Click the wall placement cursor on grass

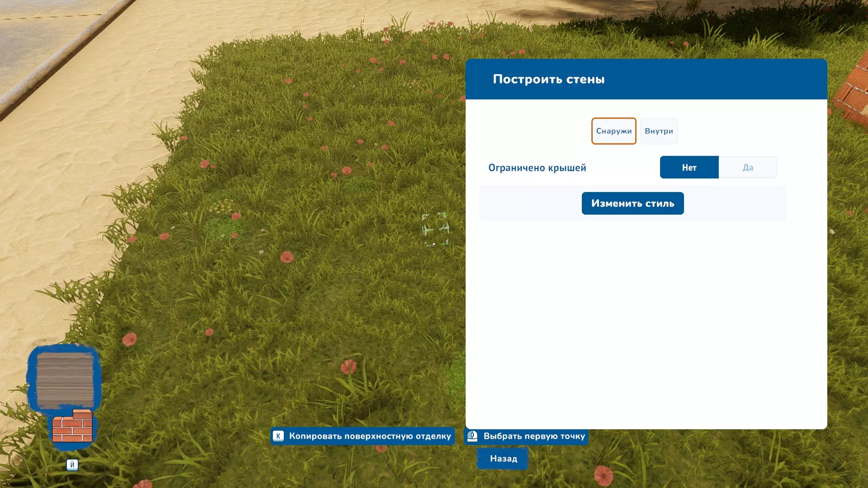coord(435,230)
